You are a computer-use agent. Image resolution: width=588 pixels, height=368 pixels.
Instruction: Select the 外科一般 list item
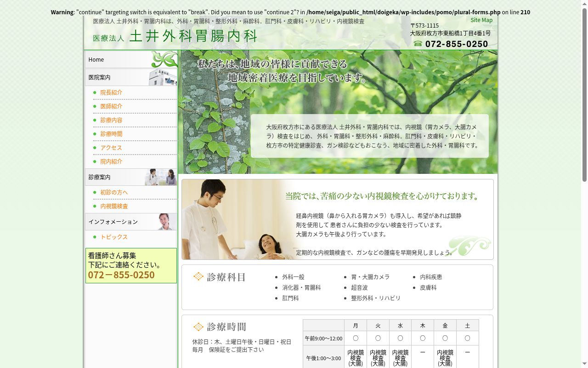tap(293, 277)
